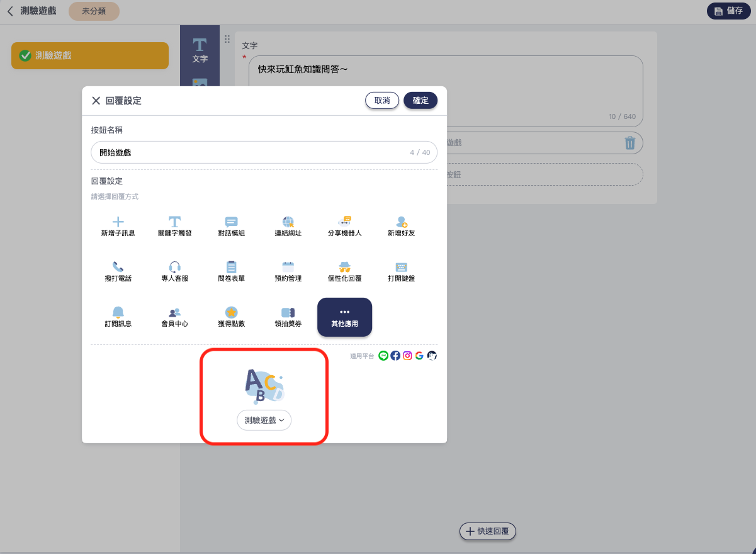Screen dimensions: 756x554
Task: Click the 儲存 save button
Action: pos(728,11)
